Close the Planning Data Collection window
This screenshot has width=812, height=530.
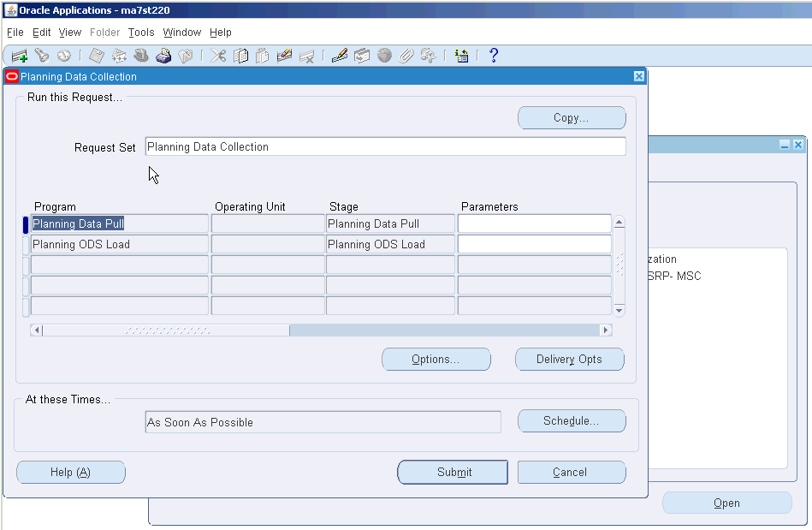[x=639, y=76]
